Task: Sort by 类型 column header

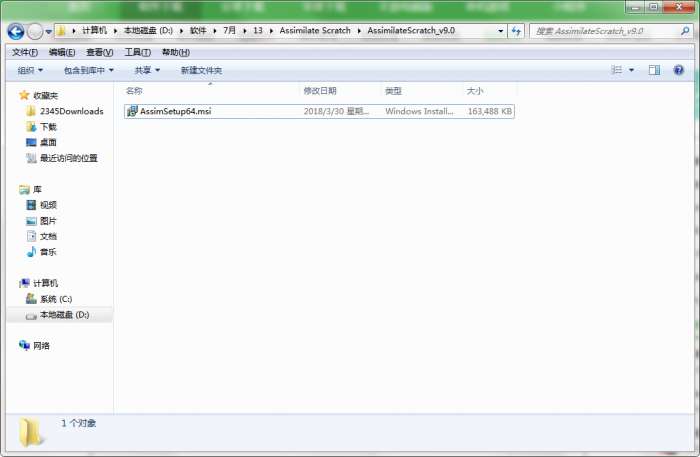Action: click(x=393, y=91)
